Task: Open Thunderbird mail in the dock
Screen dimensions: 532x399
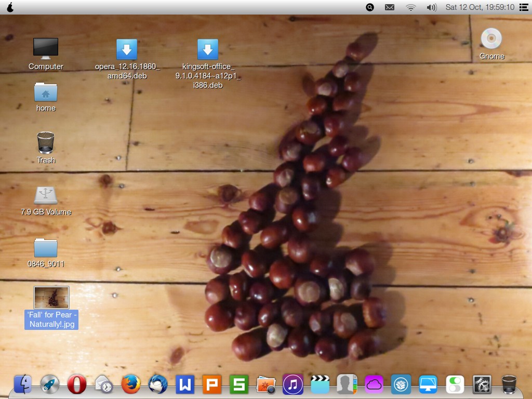Action: pos(158,385)
